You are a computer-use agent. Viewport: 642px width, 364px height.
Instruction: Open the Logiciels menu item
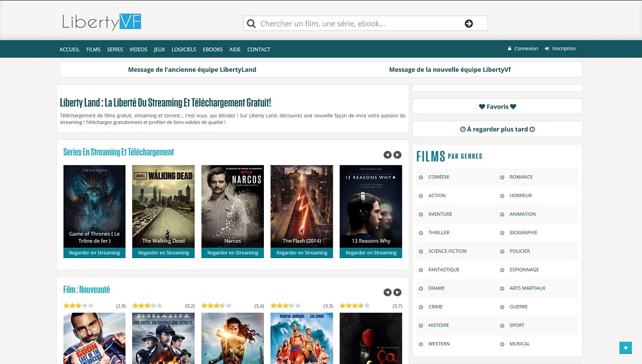(184, 49)
